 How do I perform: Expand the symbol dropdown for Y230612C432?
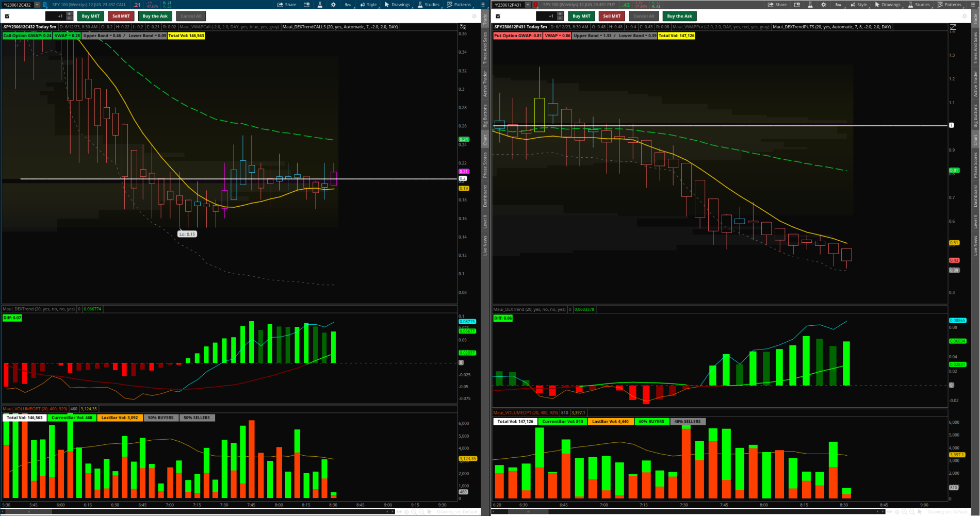[37, 5]
